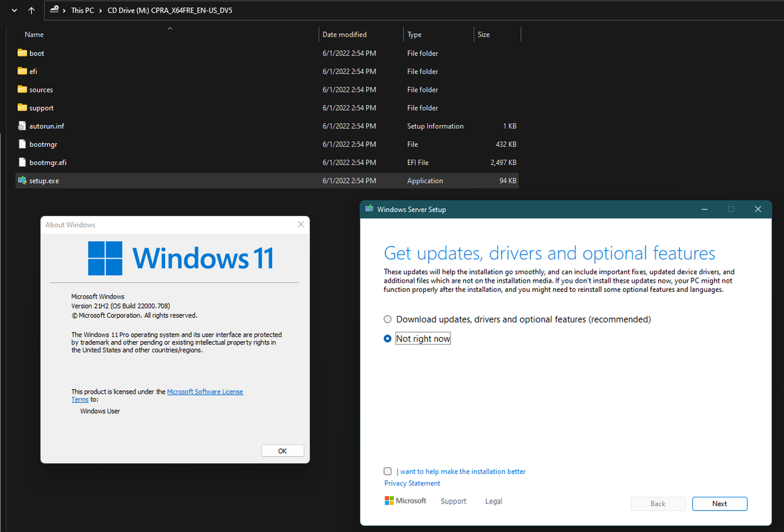Screen dimensions: 784x532
Task: Select the setup.exe application icon
Action: tap(22, 180)
